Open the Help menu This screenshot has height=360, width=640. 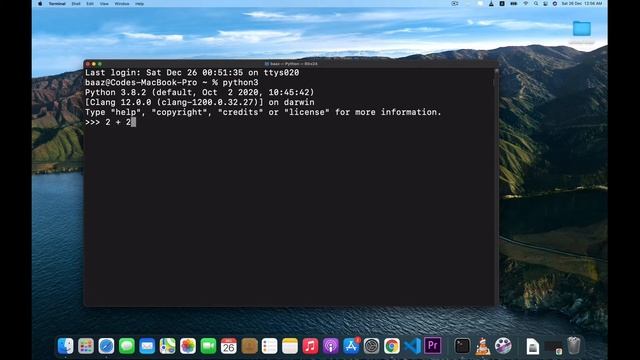(140, 4)
